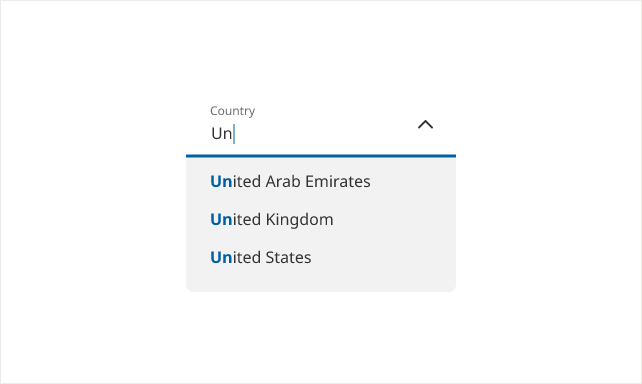Click empty input area left of chevron
This screenshot has height=384, width=642.
coord(323,133)
